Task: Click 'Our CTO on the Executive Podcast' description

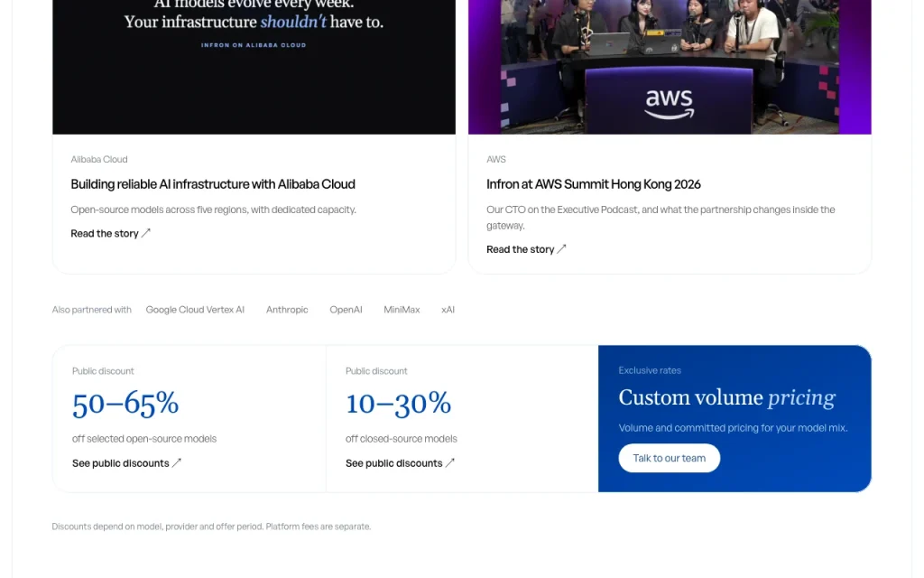Action: pyautogui.click(x=661, y=218)
